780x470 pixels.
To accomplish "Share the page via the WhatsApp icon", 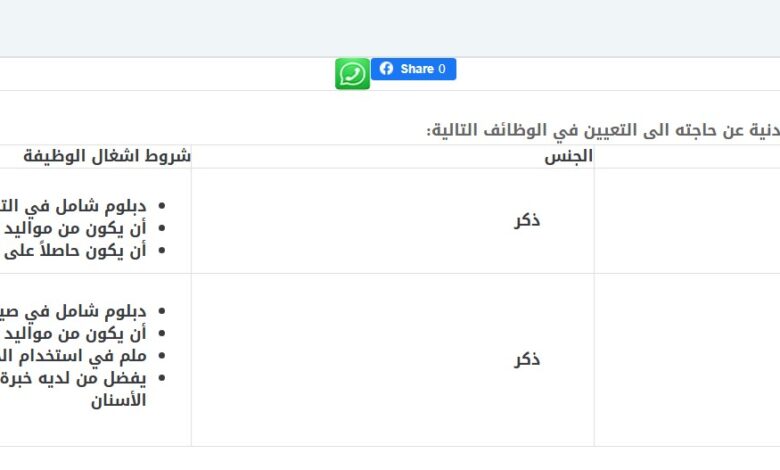I will pos(352,74).
